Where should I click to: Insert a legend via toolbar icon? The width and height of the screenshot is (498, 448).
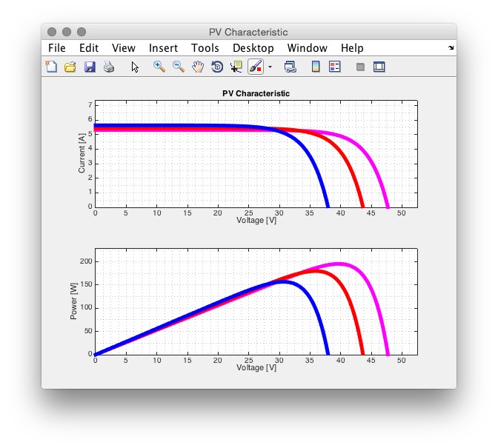point(335,67)
